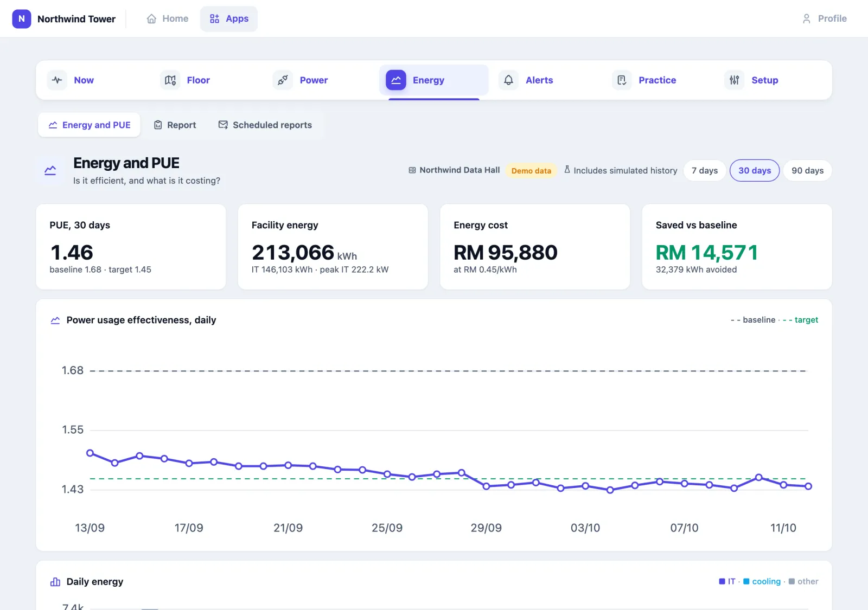This screenshot has width=868, height=610.
Task: Click the Northwind Data Hall label
Action: [x=455, y=170]
